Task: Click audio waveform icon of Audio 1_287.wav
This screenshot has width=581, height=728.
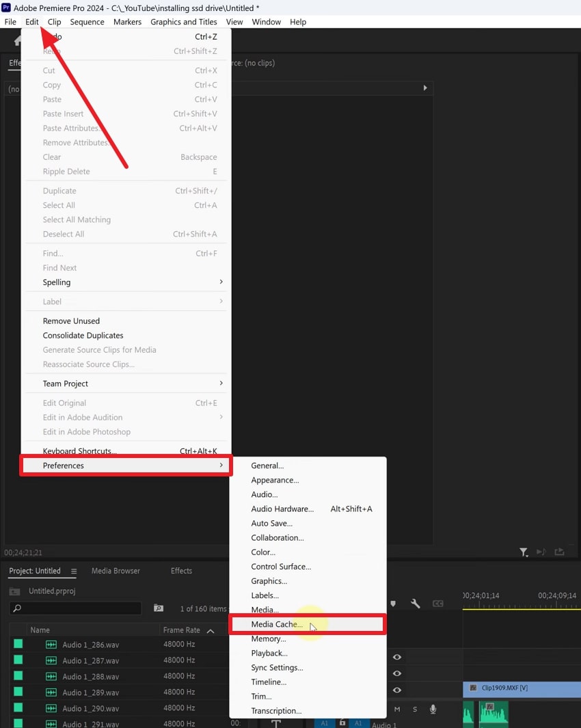Action: (x=51, y=661)
